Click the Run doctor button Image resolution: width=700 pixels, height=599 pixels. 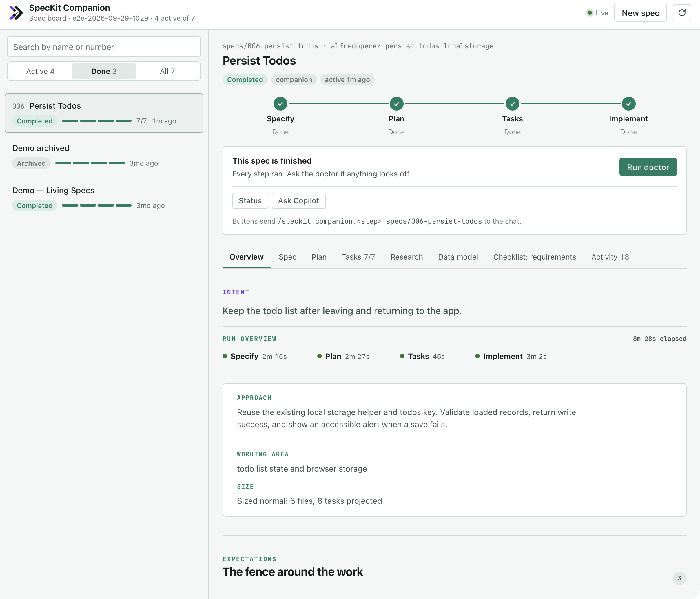[x=648, y=167]
